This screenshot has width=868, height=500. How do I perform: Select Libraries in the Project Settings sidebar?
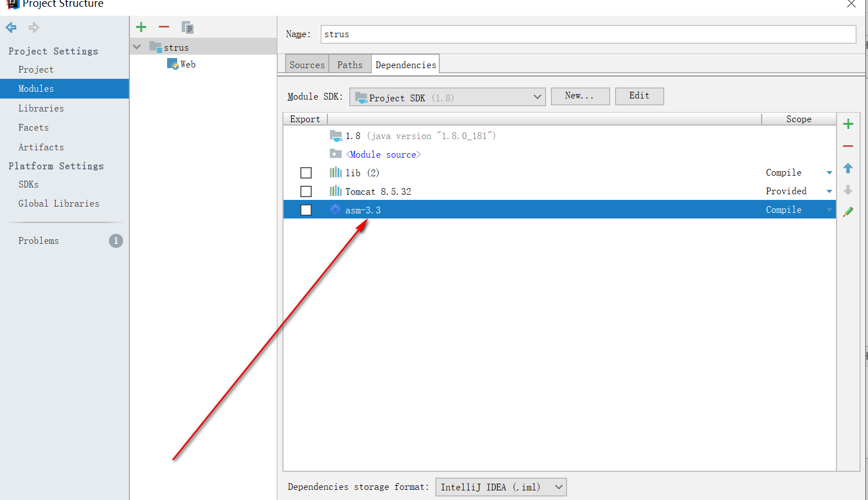tap(41, 108)
